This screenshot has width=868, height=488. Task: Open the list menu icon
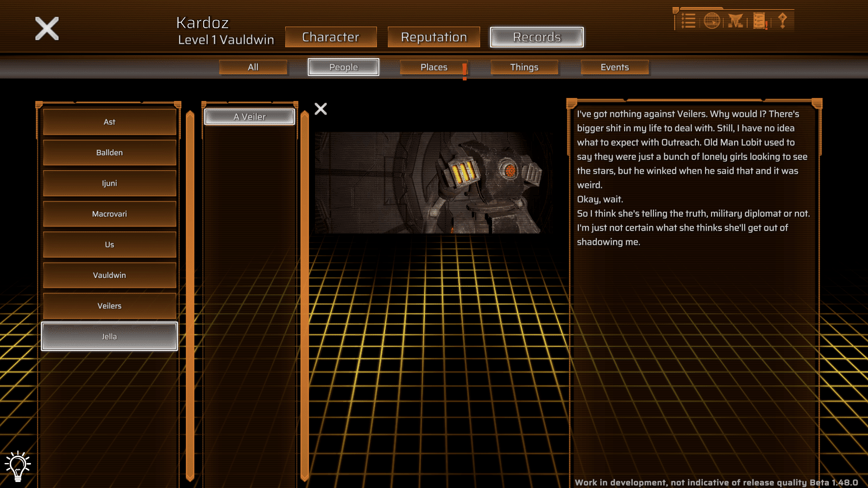(x=688, y=21)
